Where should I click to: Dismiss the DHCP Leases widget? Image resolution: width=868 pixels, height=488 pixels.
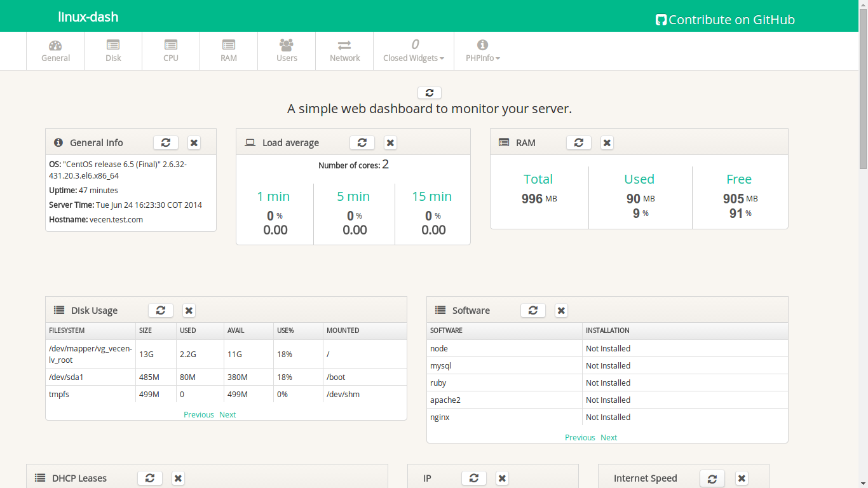click(178, 478)
